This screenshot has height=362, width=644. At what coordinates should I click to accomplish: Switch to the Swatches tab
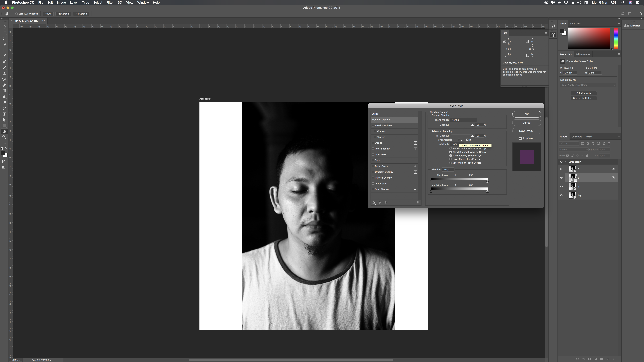tap(575, 23)
